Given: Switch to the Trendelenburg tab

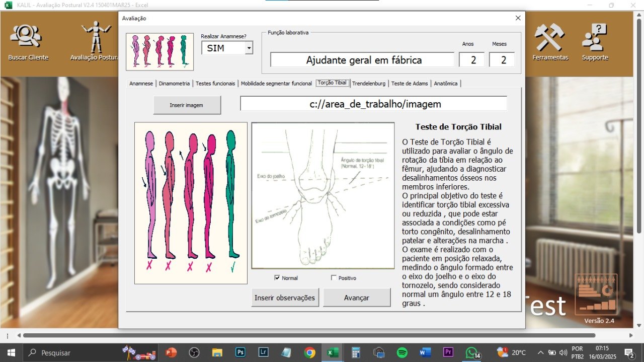Looking at the screenshot, I should click(369, 84).
